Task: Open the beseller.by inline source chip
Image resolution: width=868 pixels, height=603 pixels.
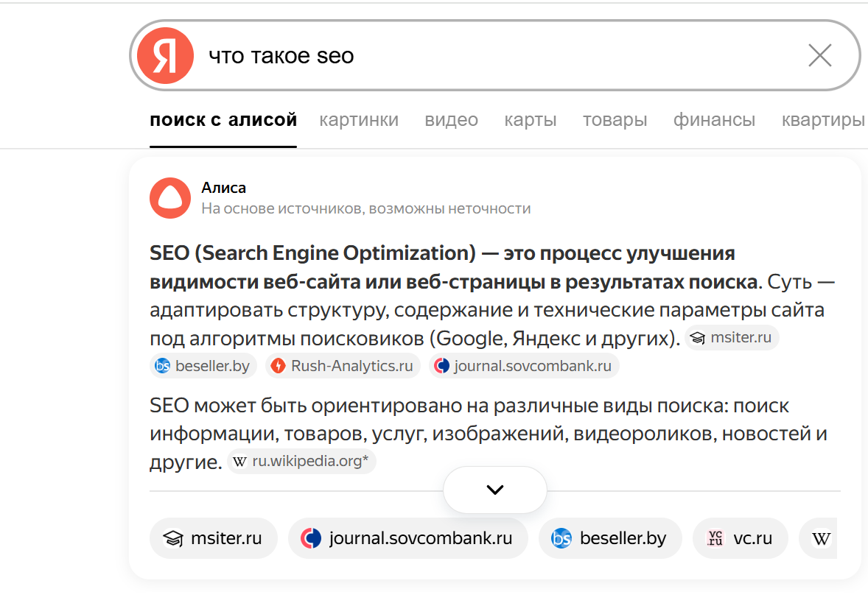Action: pyautogui.click(x=203, y=366)
